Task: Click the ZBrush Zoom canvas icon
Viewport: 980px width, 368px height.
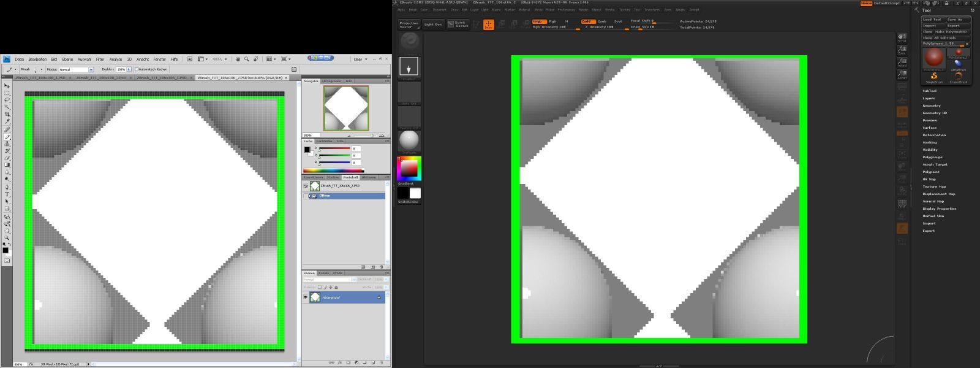Action: tap(902, 50)
